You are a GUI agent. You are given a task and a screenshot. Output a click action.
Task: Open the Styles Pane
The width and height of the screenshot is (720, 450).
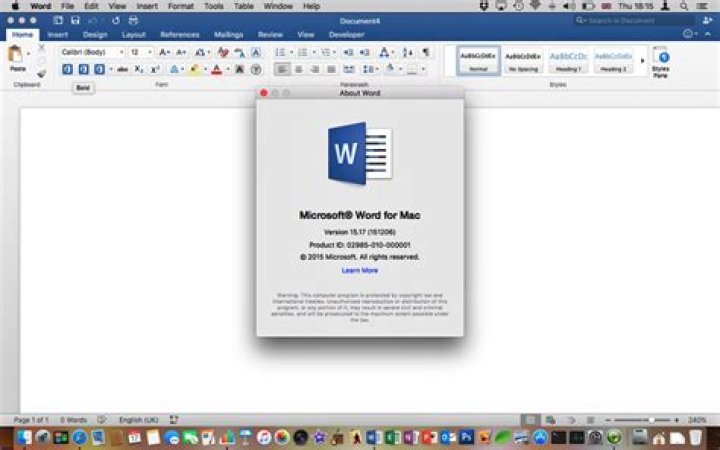point(661,62)
